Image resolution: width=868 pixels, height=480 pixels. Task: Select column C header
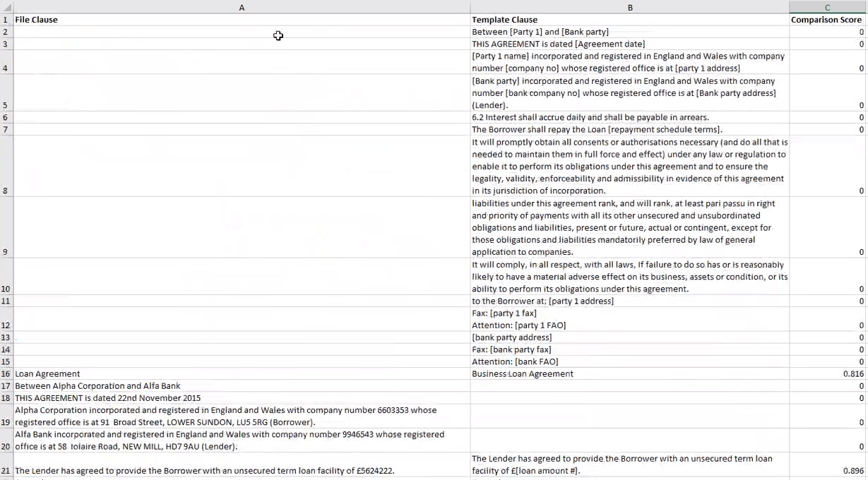point(828,7)
